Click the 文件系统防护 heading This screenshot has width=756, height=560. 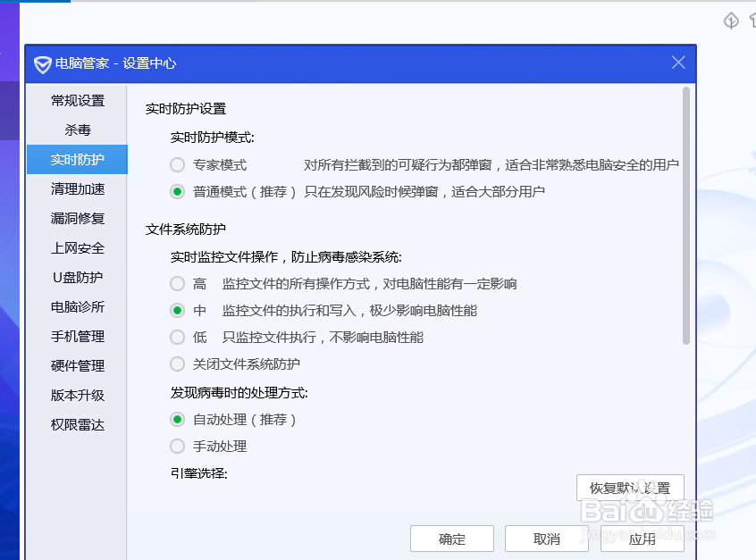pyautogui.click(x=186, y=230)
